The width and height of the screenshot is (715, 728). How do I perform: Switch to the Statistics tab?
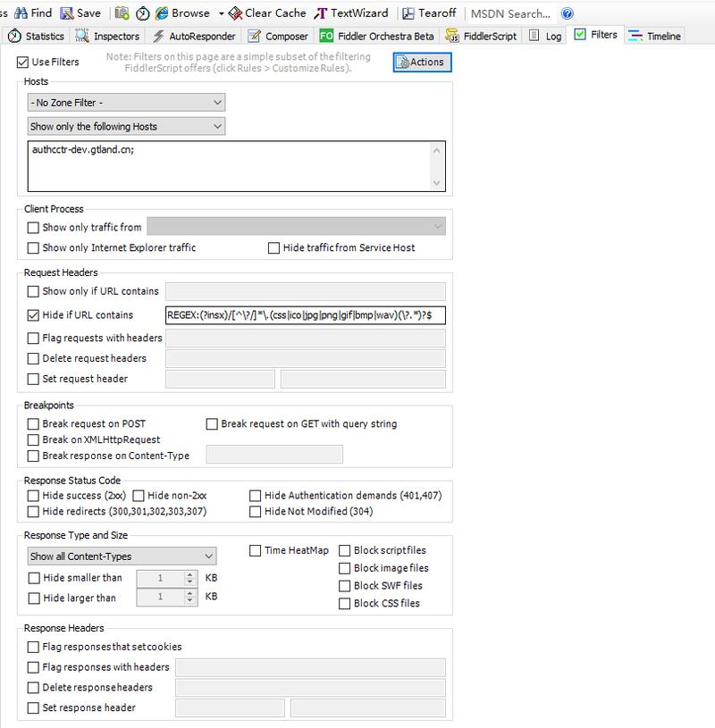click(37, 36)
